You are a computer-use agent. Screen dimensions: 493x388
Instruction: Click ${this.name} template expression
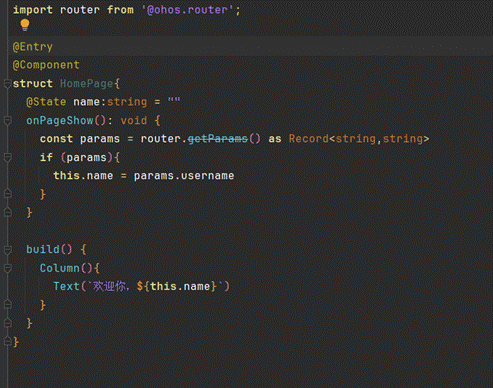(x=177, y=286)
